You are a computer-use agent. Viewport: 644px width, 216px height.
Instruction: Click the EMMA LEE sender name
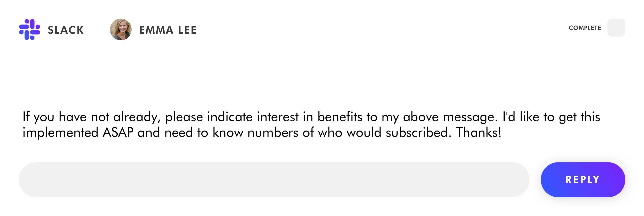point(168,30)
